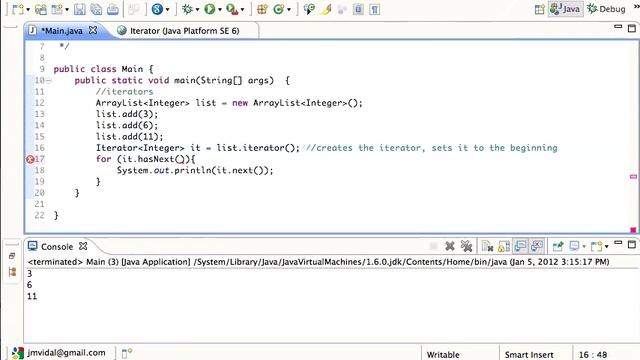Toggle Block Selection mode icon

click(358, 9)
